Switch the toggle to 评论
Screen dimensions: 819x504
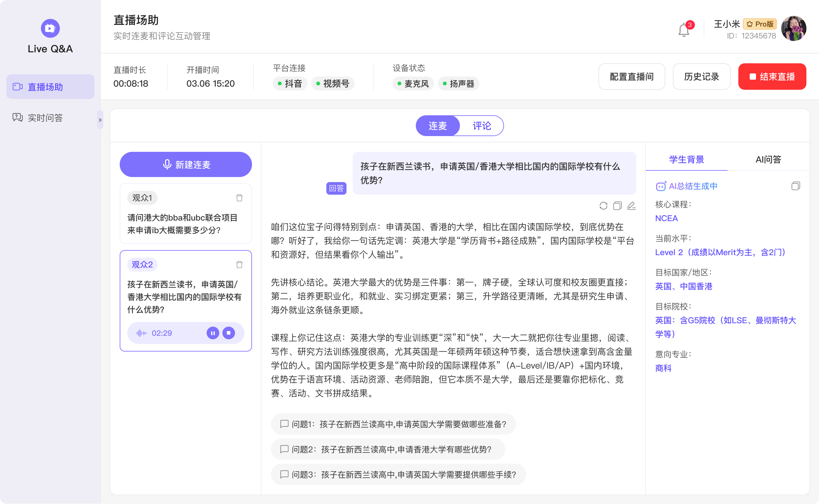point(481,126)
